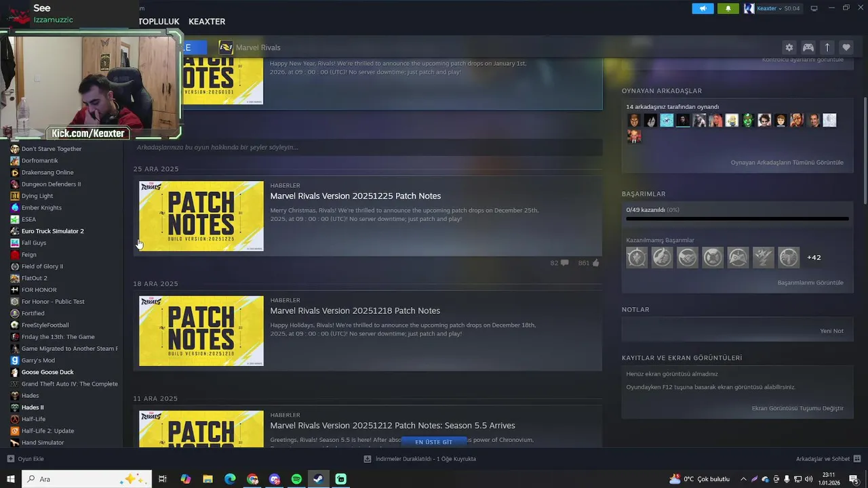Open Version 20251212 Season 5.5 Arrives news

click(x=393, y=426)
